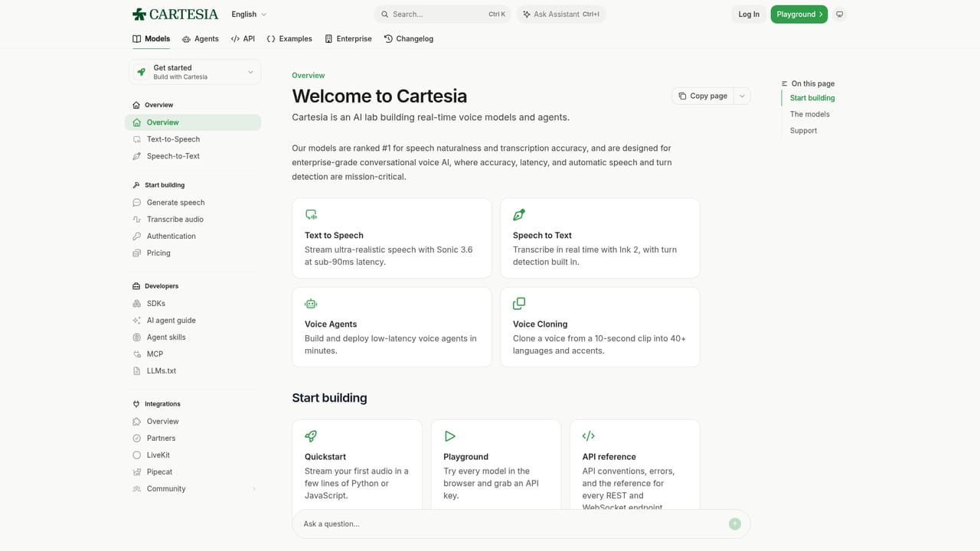Image resolution: width=980 pixels, height=551 pixels.
Task: Click the Text to Speech card icon
Action: click(311, 215)
